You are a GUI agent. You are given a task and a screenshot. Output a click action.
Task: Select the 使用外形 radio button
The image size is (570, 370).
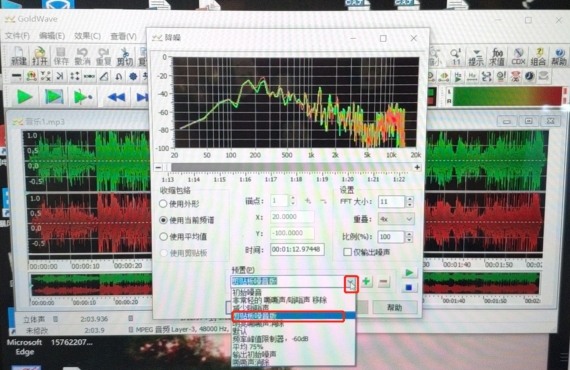[163, 204]
